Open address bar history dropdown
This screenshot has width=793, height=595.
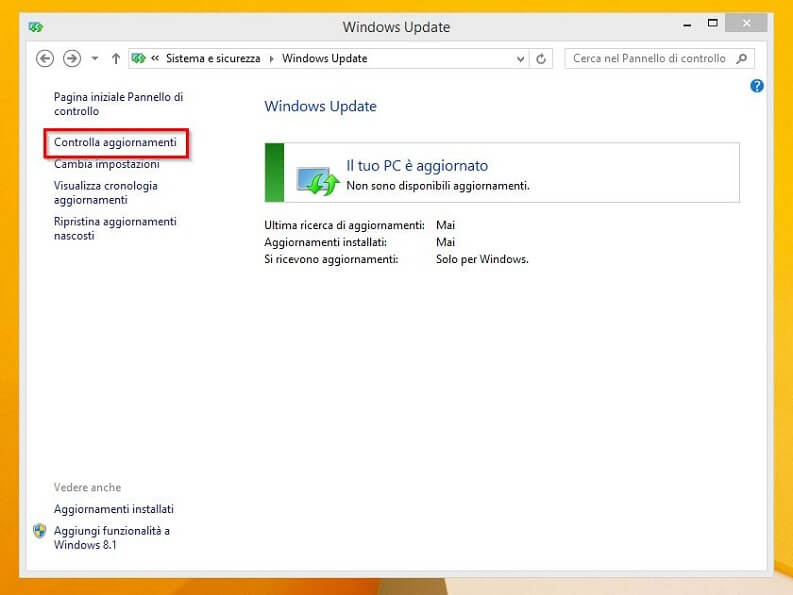coord(520,59)
